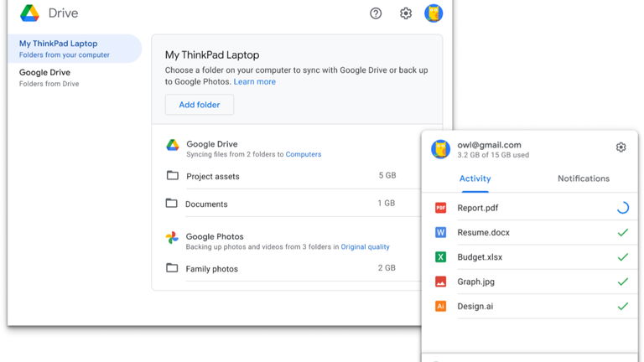644x362 pixels.
Task: Click the owl@gmail.com account email
Action: [x=489, y=145]
